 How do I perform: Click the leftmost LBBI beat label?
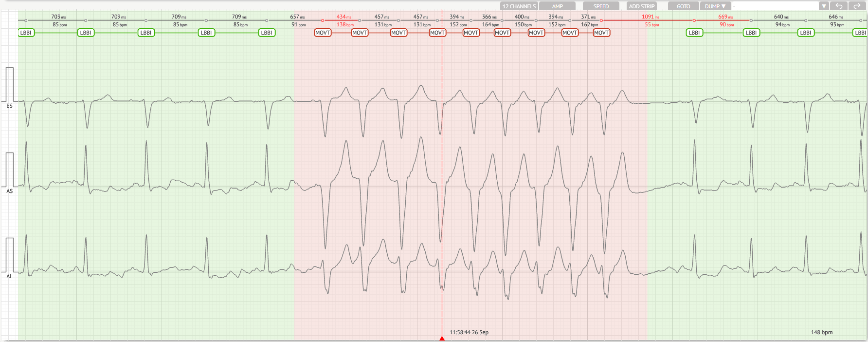26,33
